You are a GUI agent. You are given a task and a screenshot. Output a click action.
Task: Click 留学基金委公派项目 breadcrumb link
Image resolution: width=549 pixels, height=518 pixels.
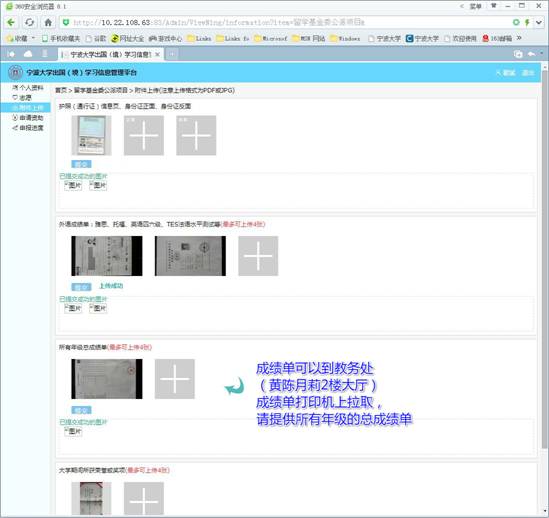pos(101,90)
